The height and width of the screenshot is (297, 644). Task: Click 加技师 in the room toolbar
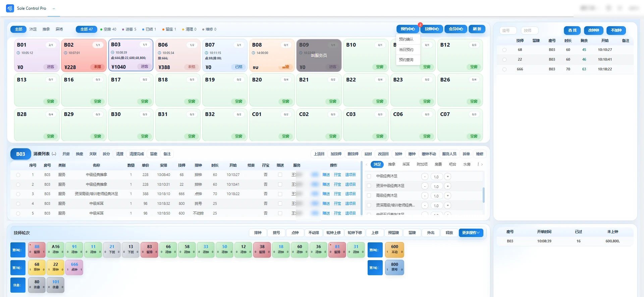click(336, 154)
